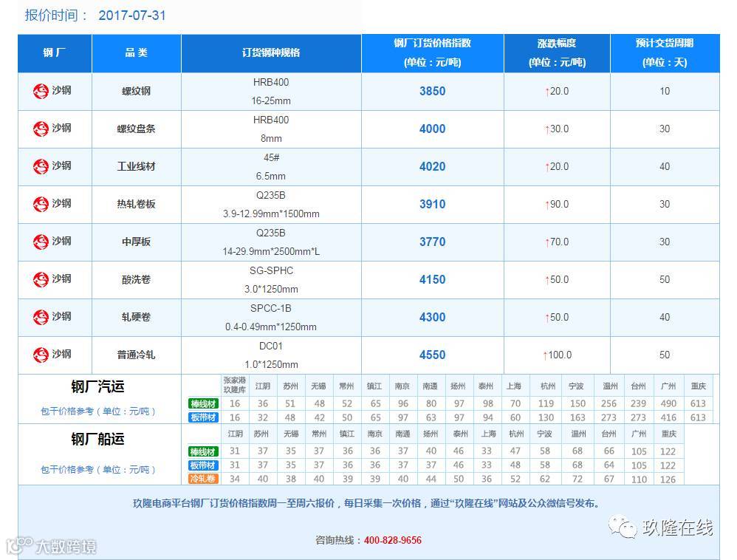The image size is (737, 560).
Task: Click the 钢厂汽运 section title
Action: tap(97, 387)
